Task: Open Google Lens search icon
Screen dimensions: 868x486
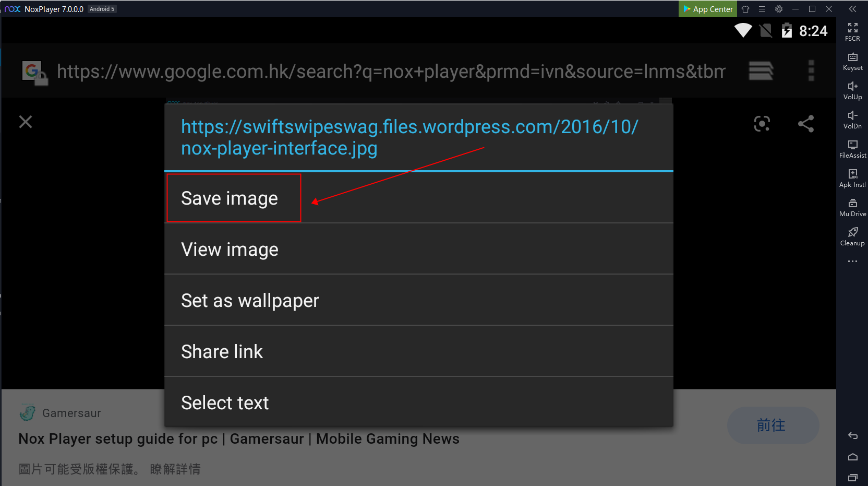Action: click(x=762, y=124)
